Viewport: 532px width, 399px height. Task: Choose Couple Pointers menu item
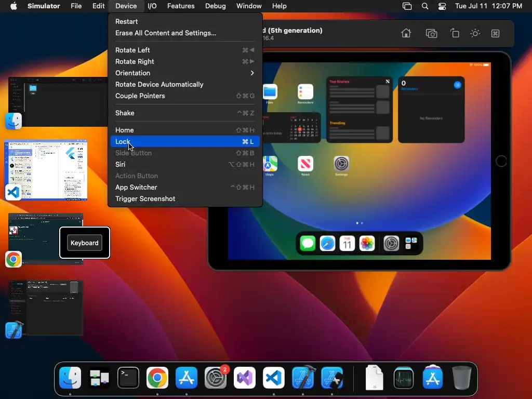tap(185, 96)
